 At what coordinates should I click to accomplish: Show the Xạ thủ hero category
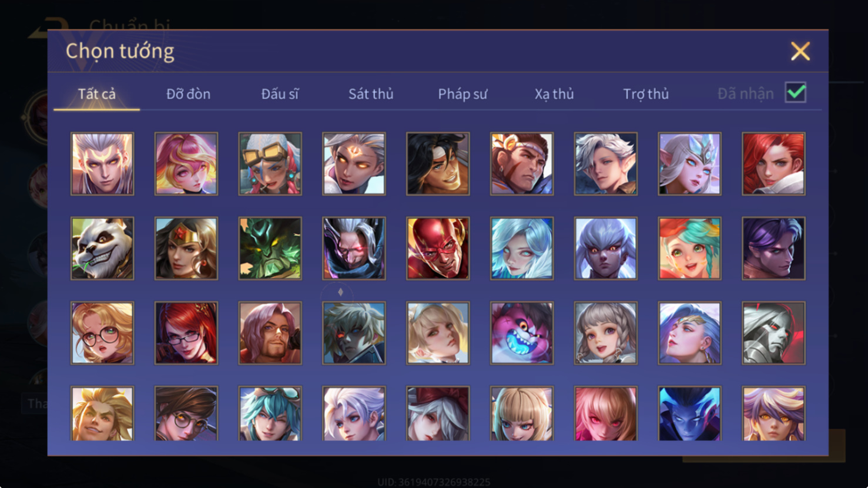tap(554, 94)
